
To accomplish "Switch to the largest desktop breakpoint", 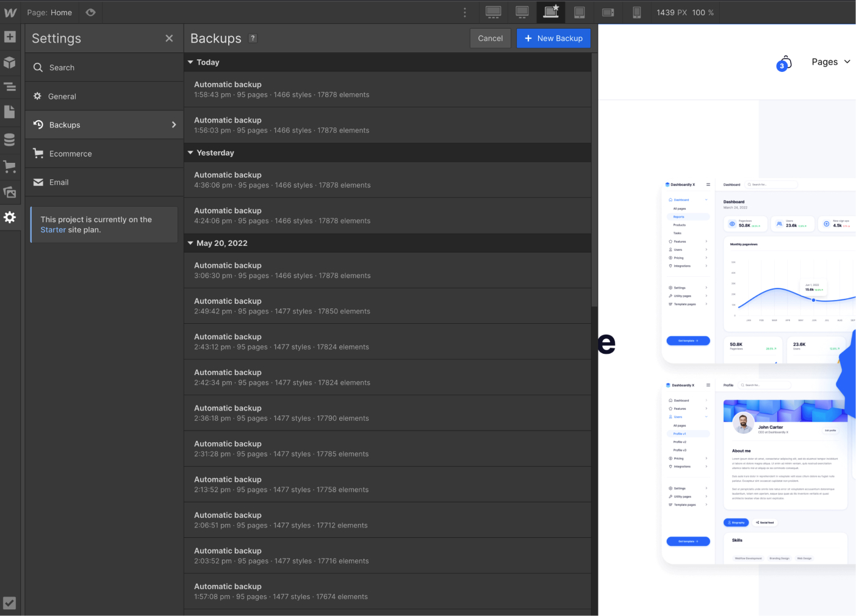I will pyautogui.click(x=494, y=12).
